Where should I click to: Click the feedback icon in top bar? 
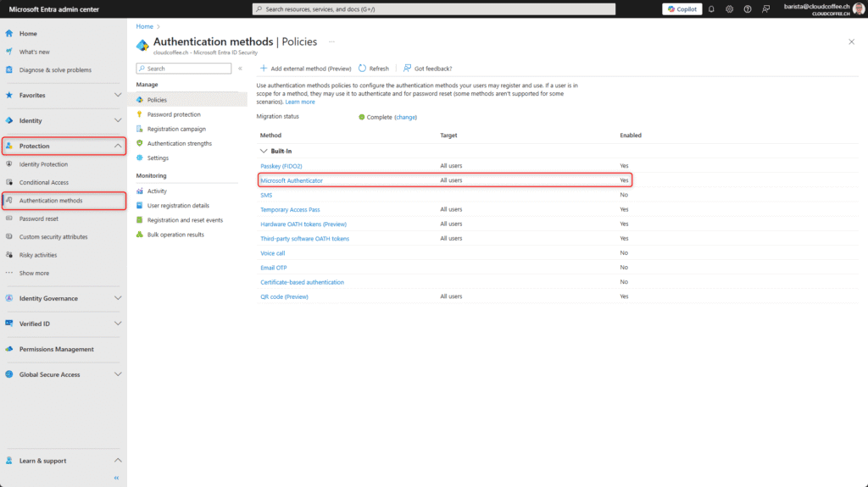(x=765, y=8)
